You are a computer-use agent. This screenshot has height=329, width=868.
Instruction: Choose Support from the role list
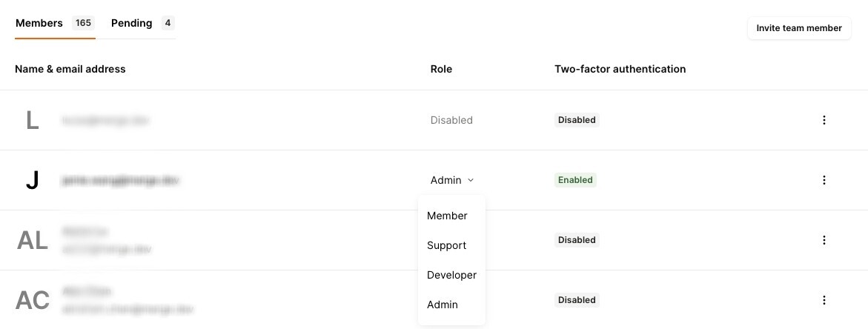pos(446,245)
